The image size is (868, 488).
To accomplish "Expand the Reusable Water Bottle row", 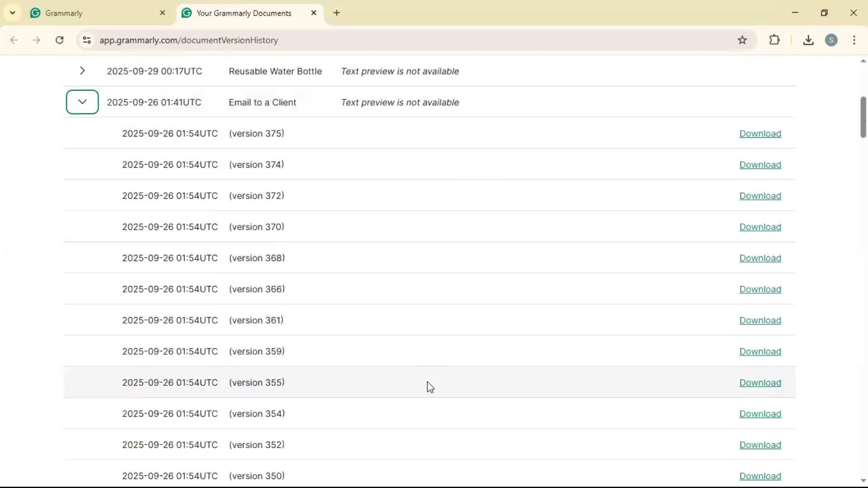I will pyautogui.click(x=82, y=71).
